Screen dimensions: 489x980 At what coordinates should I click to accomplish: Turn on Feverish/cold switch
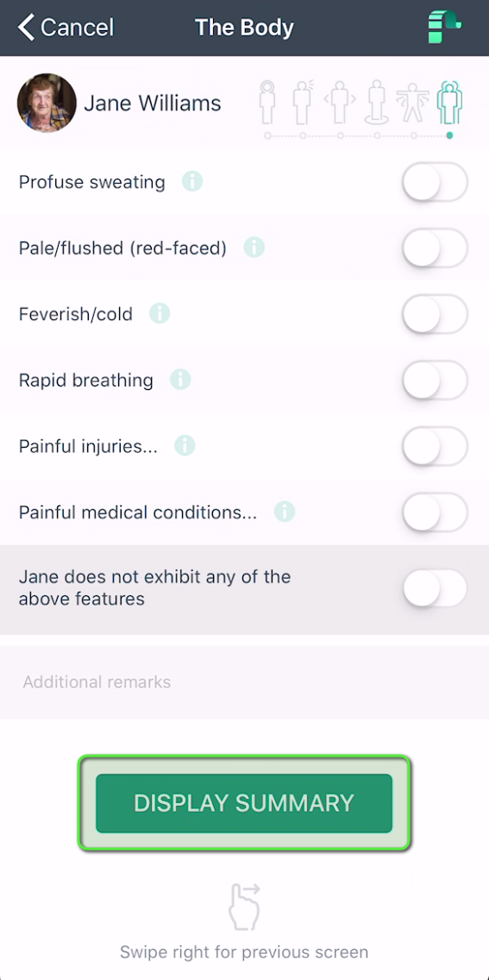click(435, 313)
